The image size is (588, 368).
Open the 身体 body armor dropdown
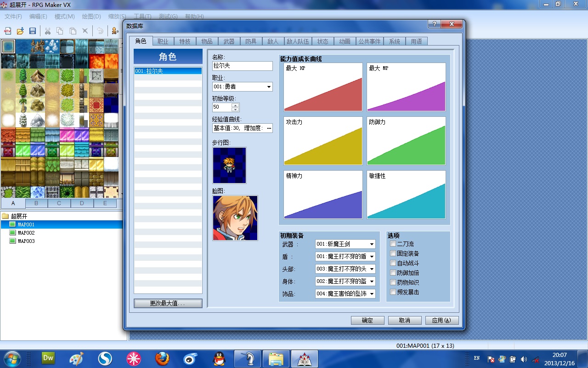coord(345,282)
